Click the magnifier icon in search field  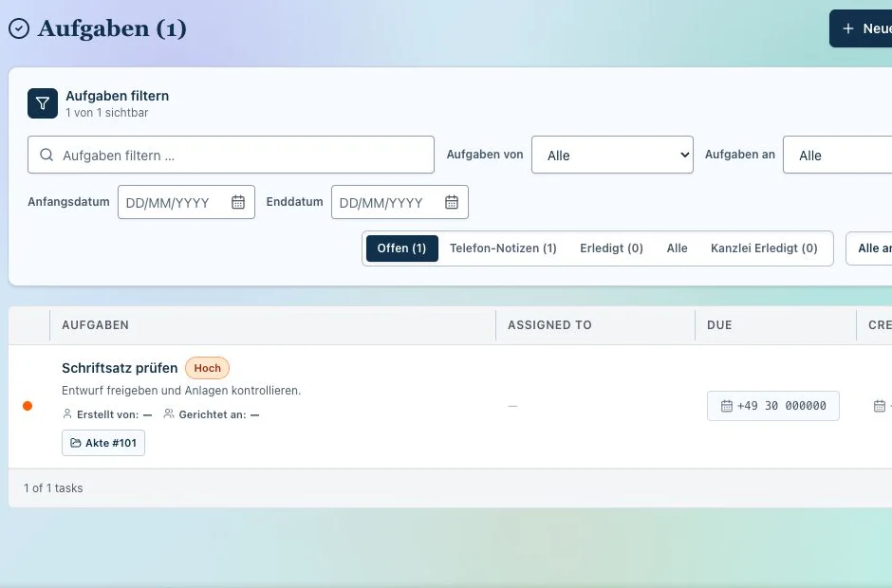[46, 155]
